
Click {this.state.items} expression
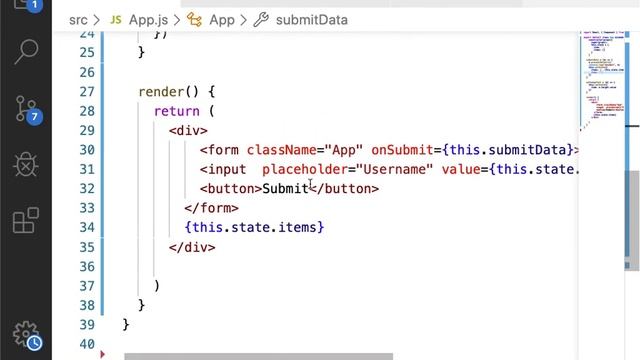[254, 227]
